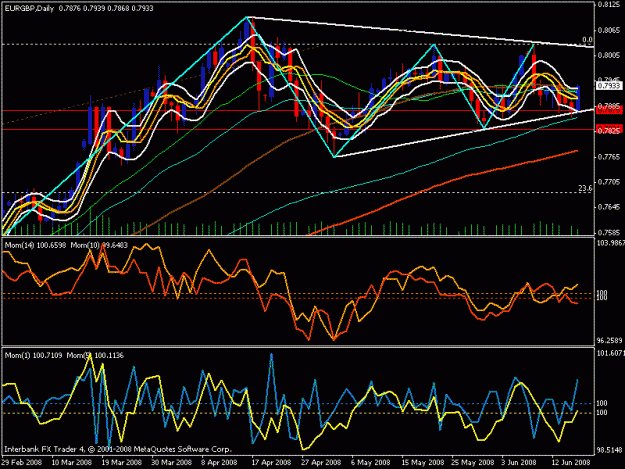
Task: Select the 15 May 2008 date label
Action: pos(423,463)
